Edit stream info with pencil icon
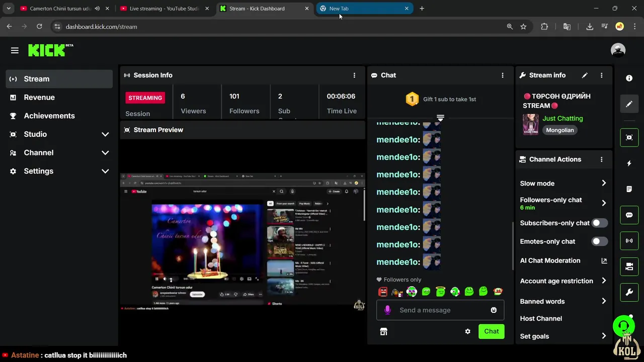 [x=585, y=75]
